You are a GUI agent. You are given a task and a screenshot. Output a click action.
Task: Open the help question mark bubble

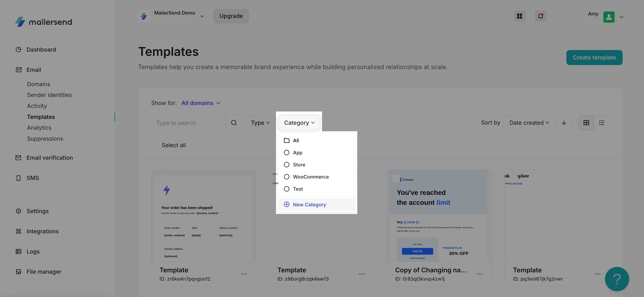tap(617, 279)
